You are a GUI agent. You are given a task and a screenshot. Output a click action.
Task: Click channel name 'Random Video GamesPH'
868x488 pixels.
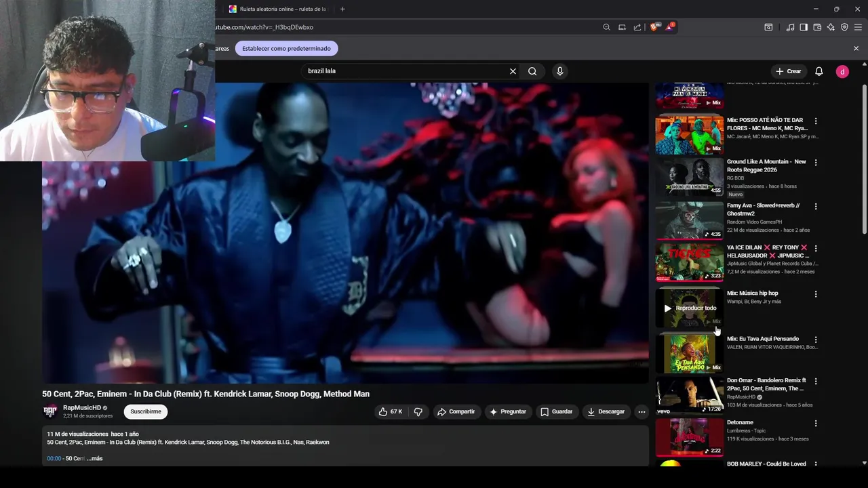click(754, 222)
